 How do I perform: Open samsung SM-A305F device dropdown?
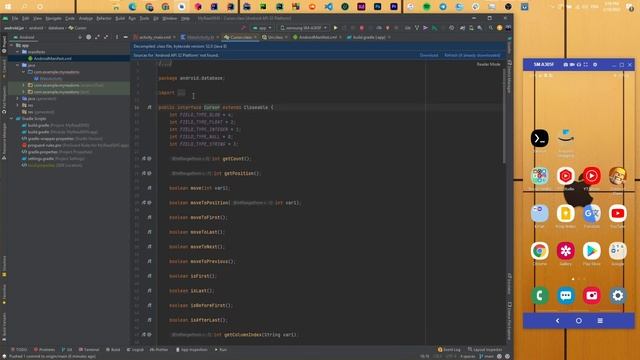point(304,28)
